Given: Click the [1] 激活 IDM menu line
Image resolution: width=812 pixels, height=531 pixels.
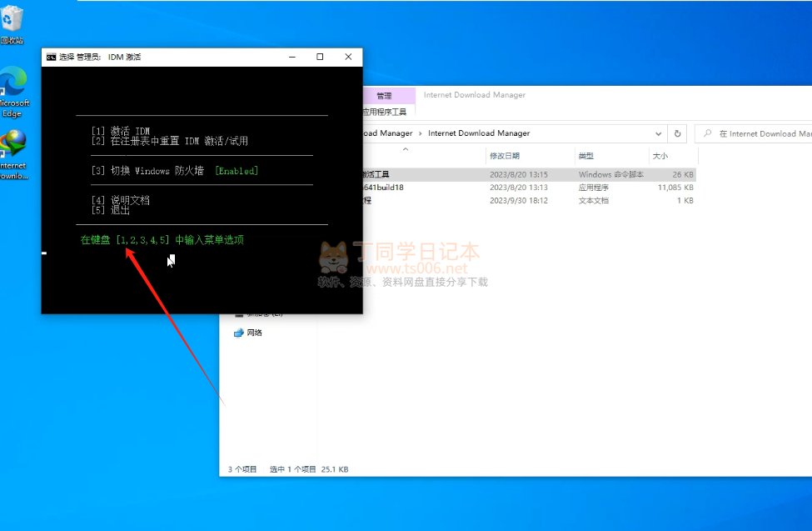Looking at the screenshot, I should [x=121, y=131].
